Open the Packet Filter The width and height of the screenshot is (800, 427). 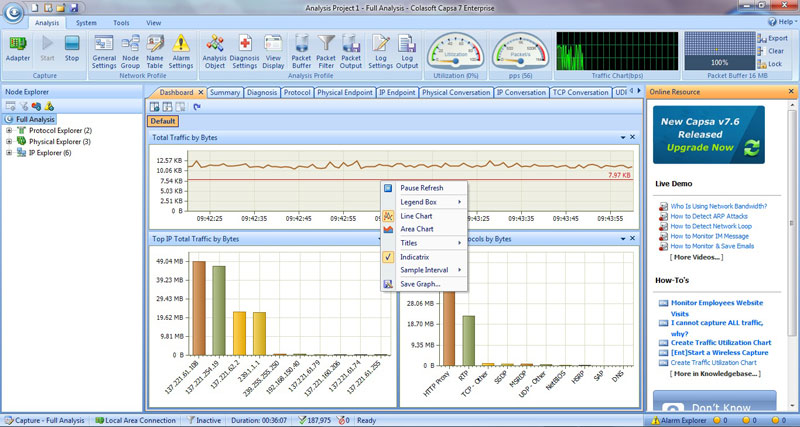(x=326, y=52)
